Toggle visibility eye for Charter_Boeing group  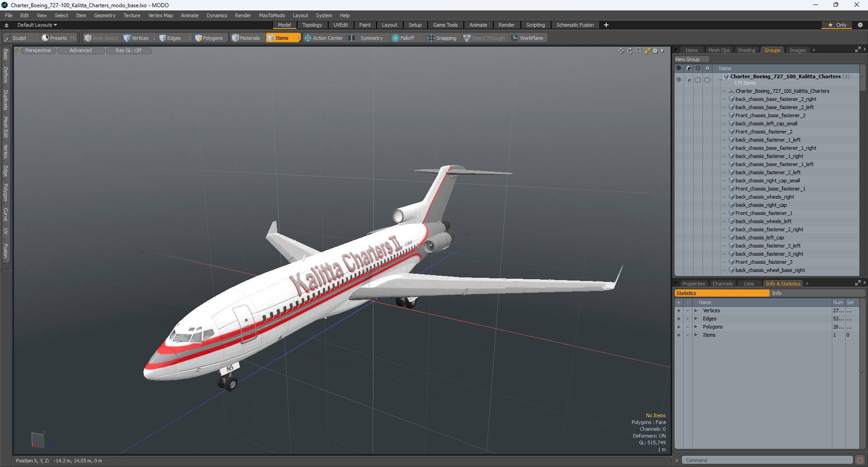click(679, 80)
